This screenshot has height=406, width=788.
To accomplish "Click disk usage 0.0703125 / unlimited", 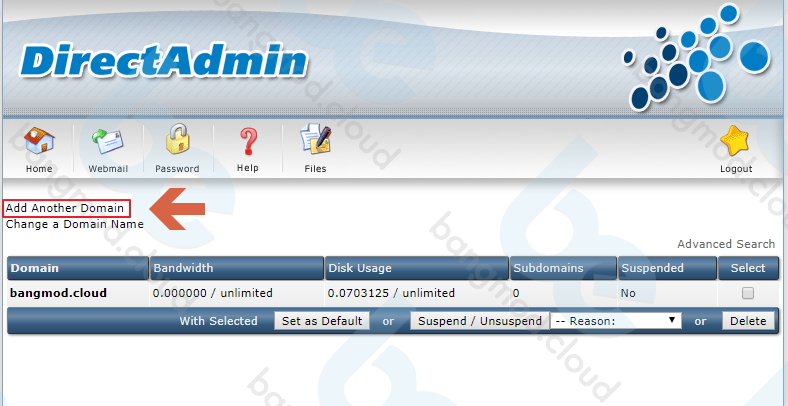I will tap(391, 293).
